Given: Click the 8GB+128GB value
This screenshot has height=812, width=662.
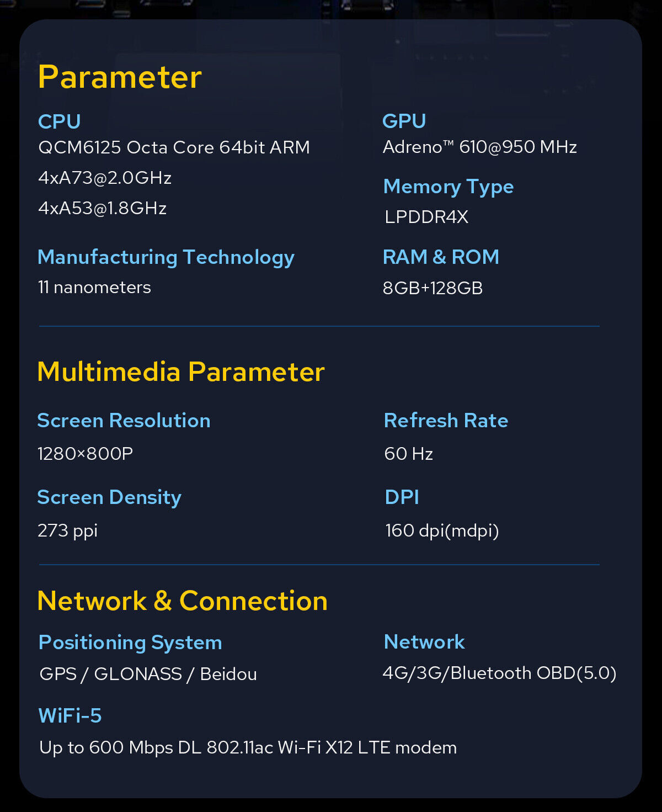Looking at the screenshot, I should [433, 288].
